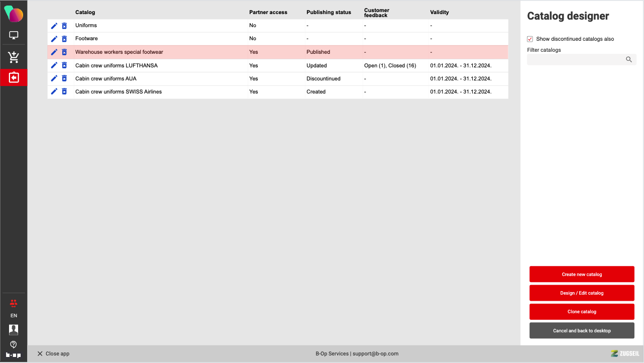Click the help question mark icon
The image size is (644, 363).
(x=14, y=344)
